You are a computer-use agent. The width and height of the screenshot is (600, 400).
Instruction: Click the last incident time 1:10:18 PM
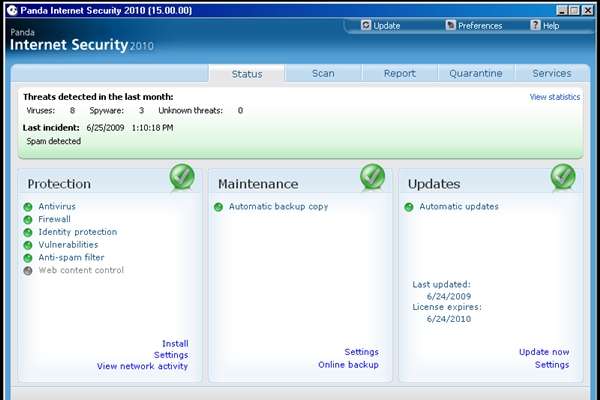coord(152,127)
